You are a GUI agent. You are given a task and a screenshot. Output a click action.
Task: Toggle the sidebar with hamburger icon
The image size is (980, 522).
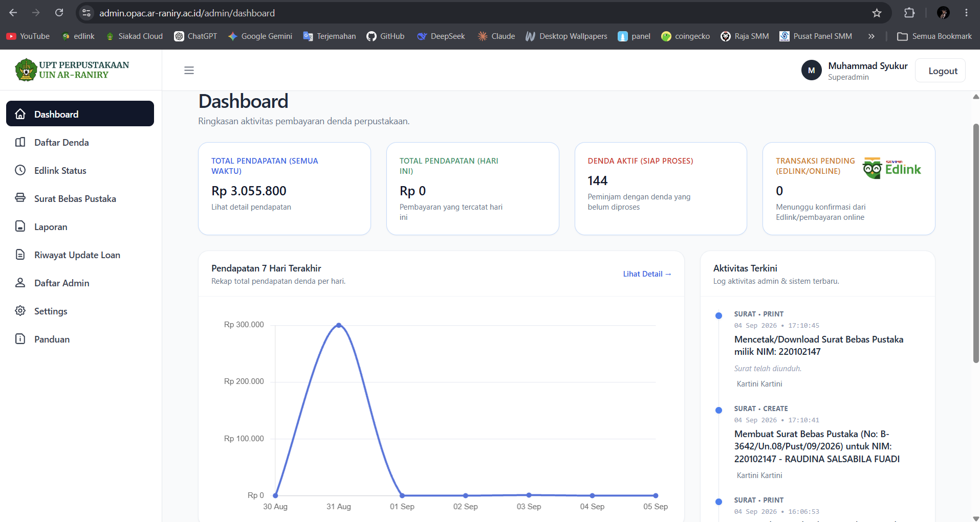189,71
